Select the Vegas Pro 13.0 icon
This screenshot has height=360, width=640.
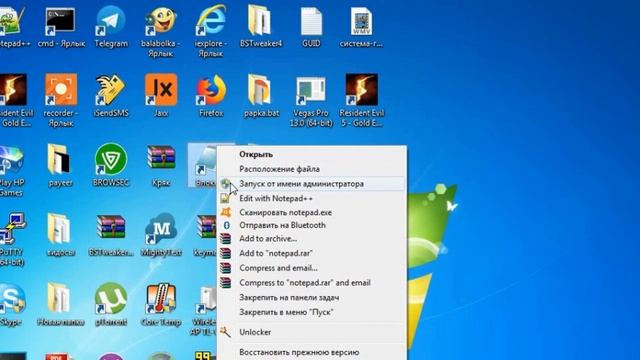(x=311, y=90)
